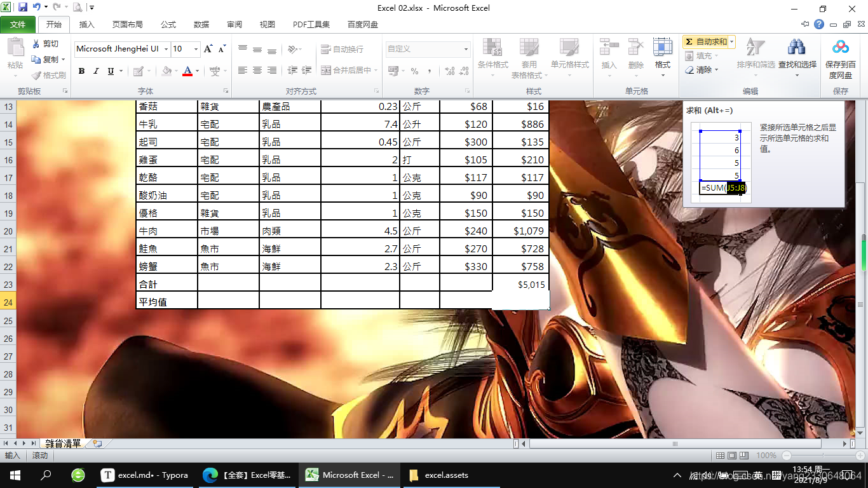
Task: Open the font name dropdown
Action: tap(166, 49)
